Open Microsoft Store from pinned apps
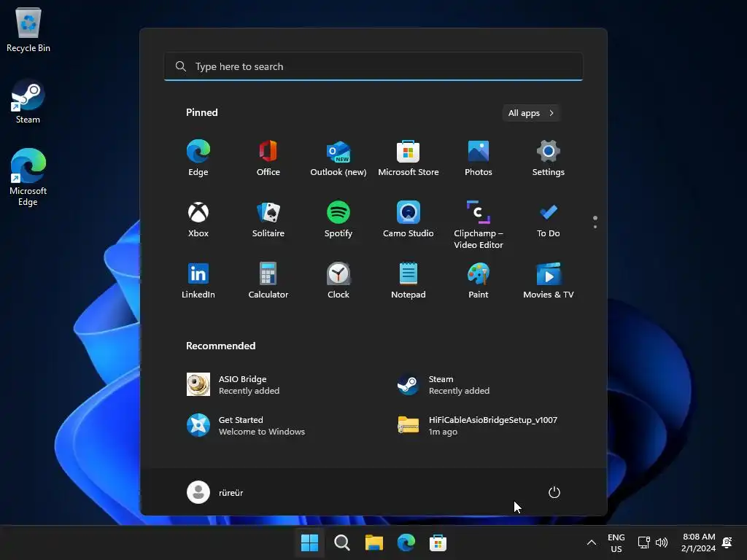Viewport: 747px width, 560px height. (x=409, y=158)
